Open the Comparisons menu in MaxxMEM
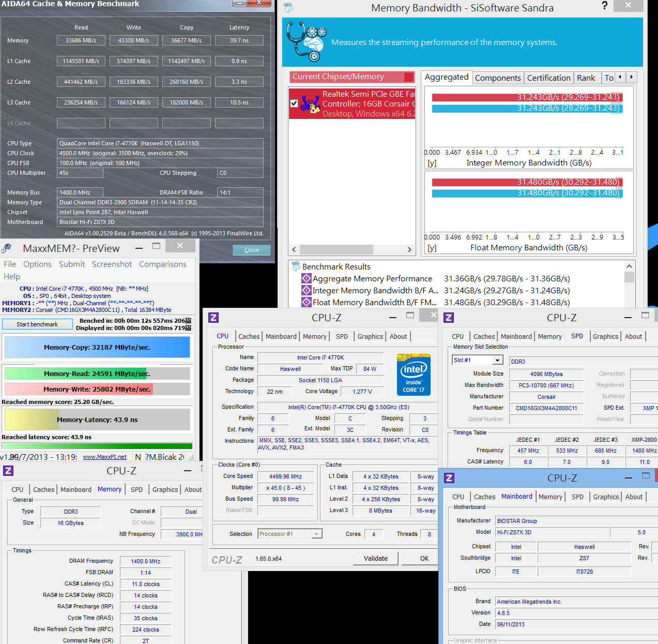Screen dimensions: 658x644 [x=162, y=264]
